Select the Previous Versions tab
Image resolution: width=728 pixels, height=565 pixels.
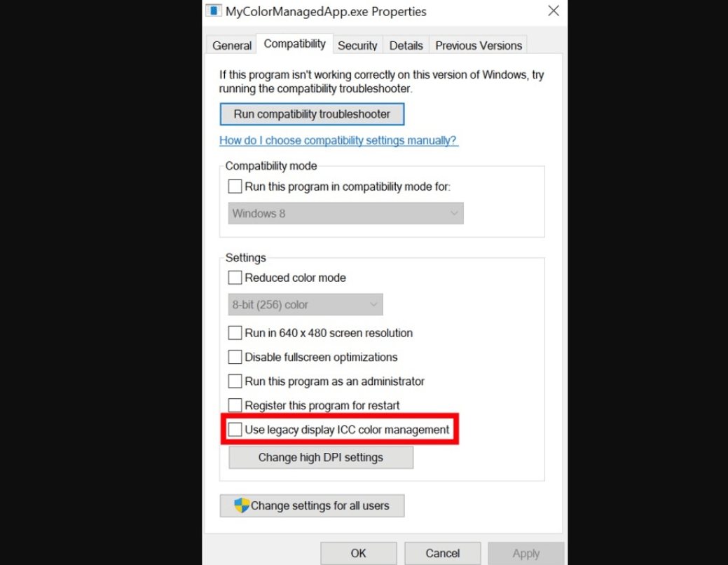tap(479, 46)
